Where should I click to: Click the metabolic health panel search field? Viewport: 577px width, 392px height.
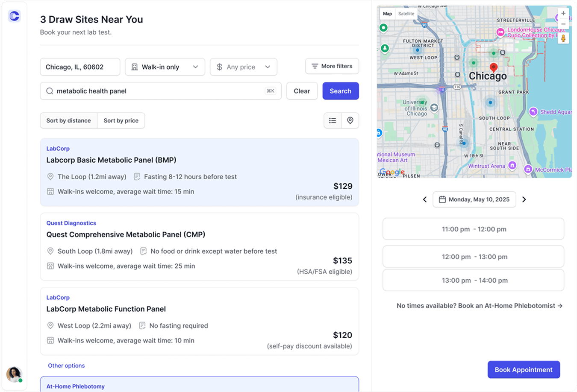click(161, 91)
